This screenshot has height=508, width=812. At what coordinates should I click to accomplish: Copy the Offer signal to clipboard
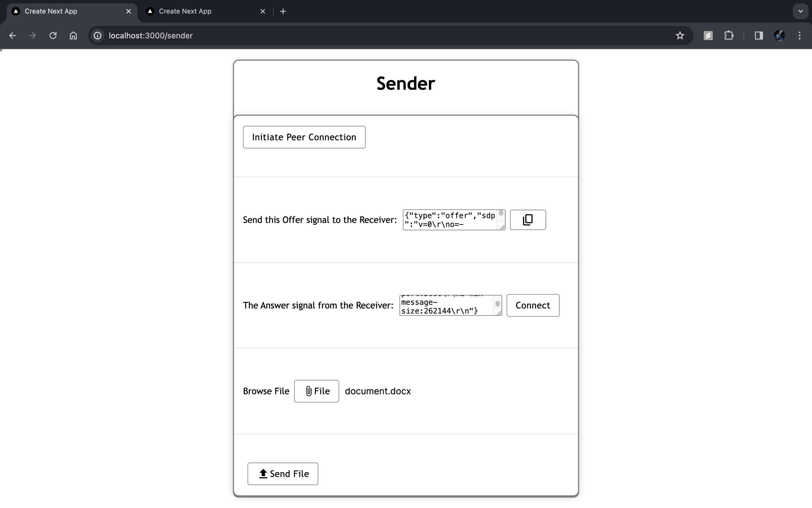(x=528, y=220)
